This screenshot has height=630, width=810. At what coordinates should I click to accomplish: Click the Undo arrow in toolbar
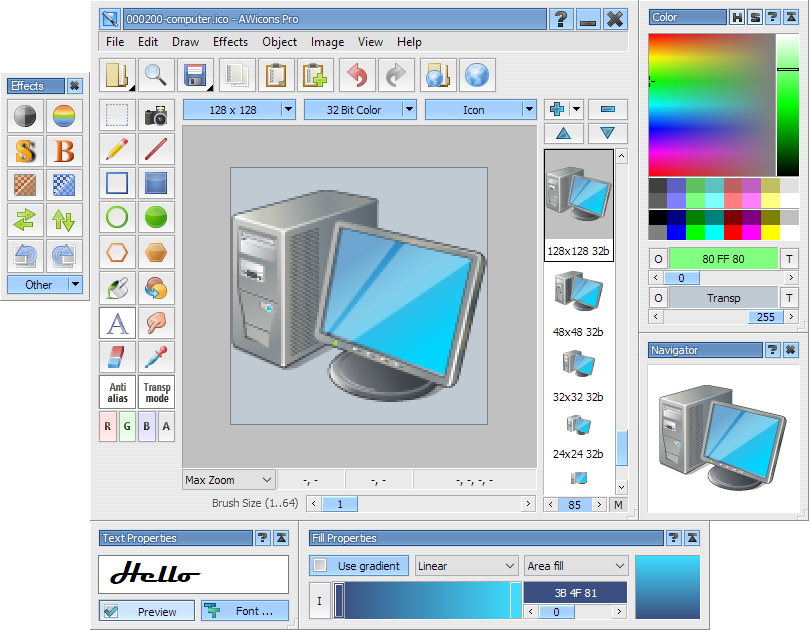point(357,75)
